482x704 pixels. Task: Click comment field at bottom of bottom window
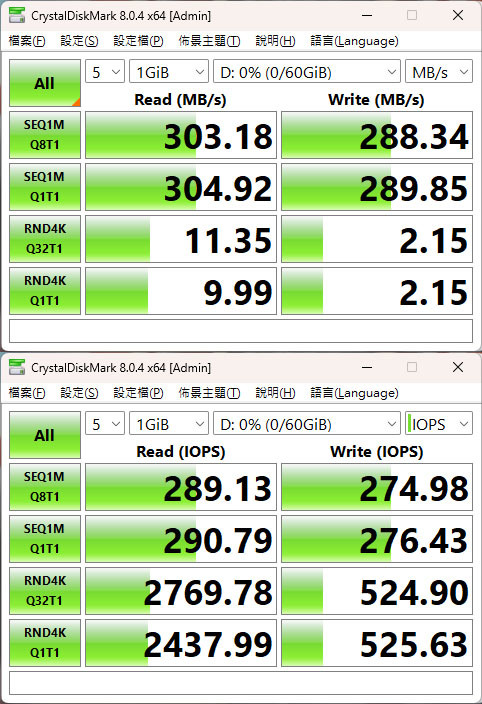coord(241,683)
